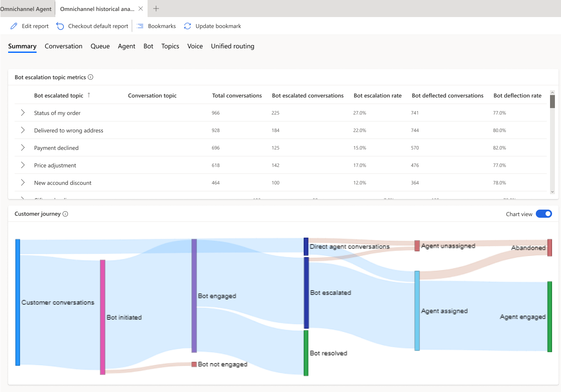Screen dimensions: 561x392
Task: Sort by Bot escalated conversations column header
Action: 308,95
